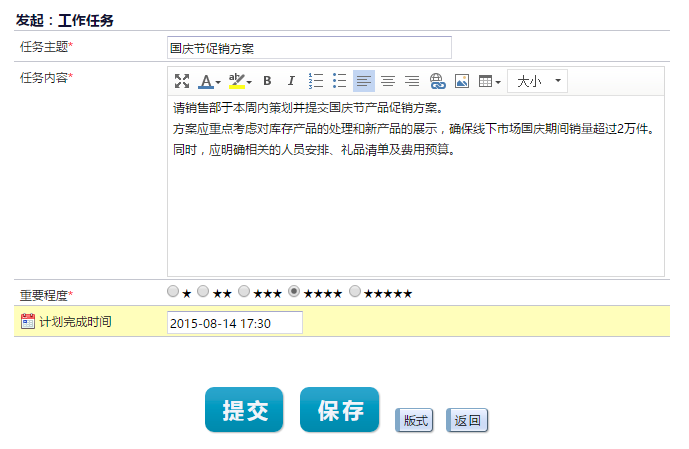Align text center

click(x=388, y=81)
